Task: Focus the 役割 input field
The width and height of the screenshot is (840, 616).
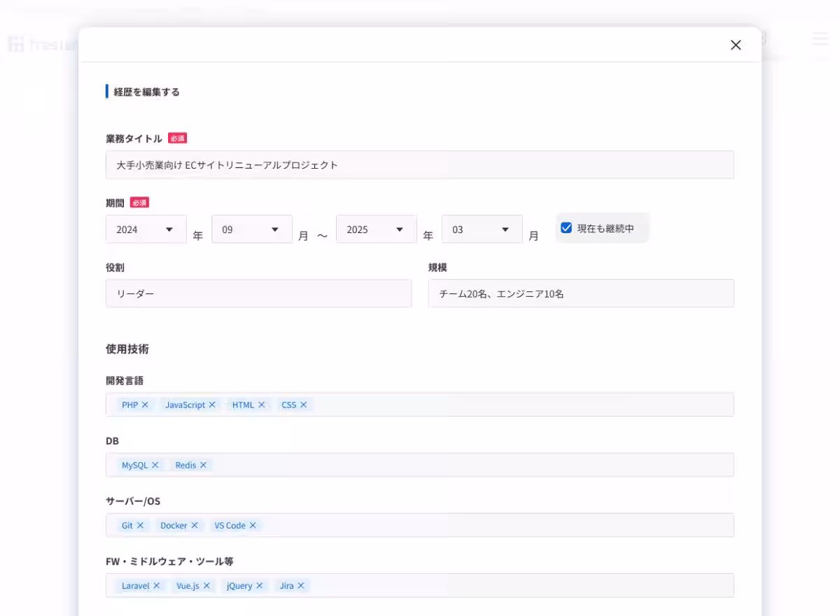Action: [258, 294]
